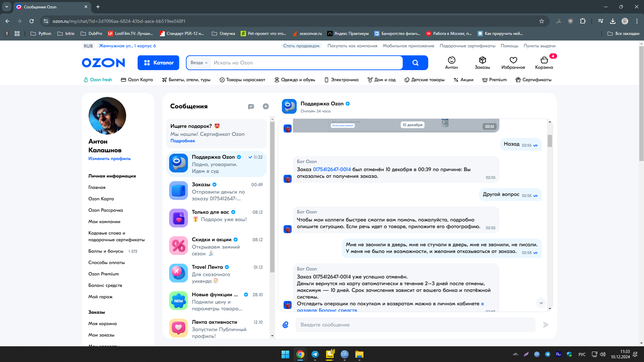Open Помощь link in top bar
The image size is (644, 362).
tap(509, 46)
